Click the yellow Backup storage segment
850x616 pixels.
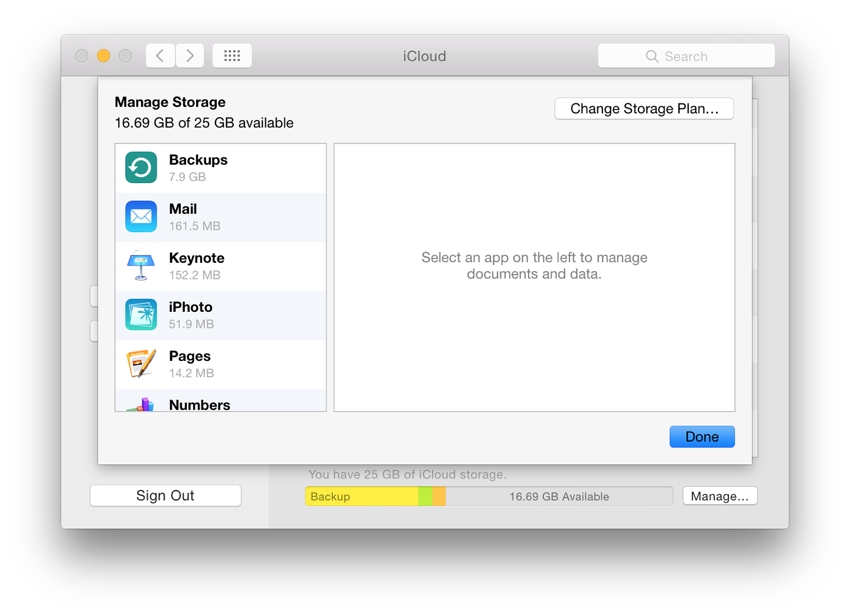(x=362, y=496)
